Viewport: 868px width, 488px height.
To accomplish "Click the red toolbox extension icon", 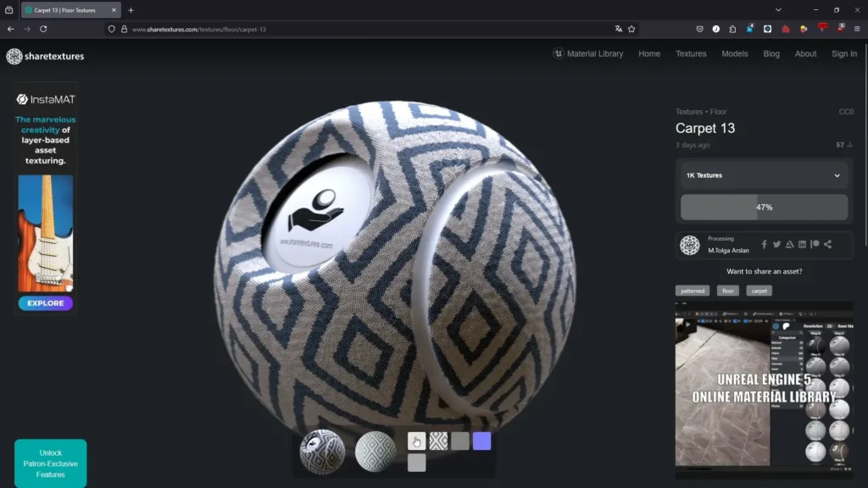I will (786, 29).
